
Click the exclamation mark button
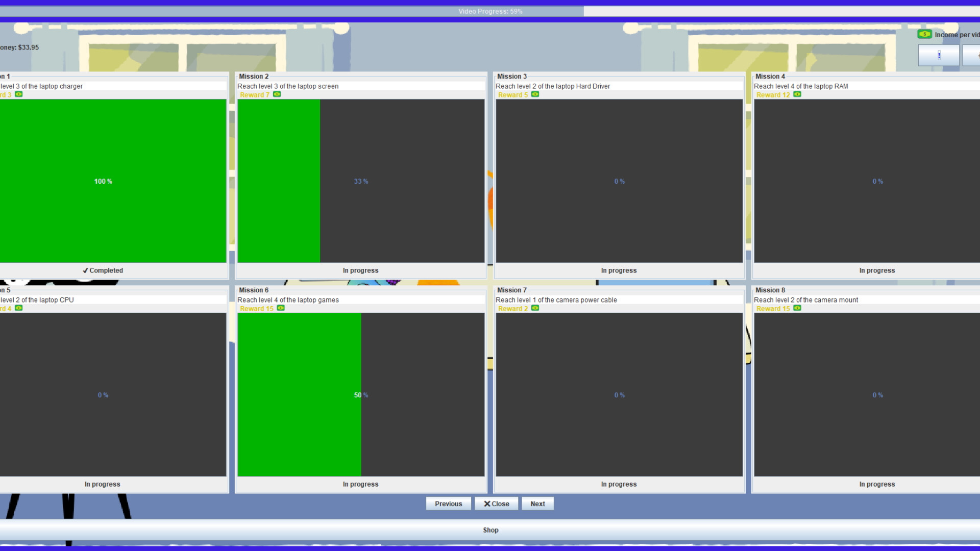(938, 55)
